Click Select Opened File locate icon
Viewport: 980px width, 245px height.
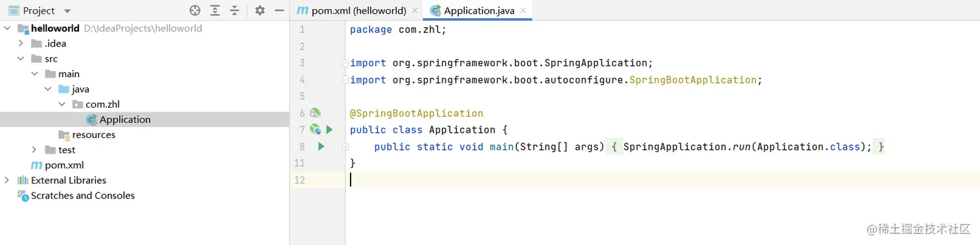pos(195,10)
